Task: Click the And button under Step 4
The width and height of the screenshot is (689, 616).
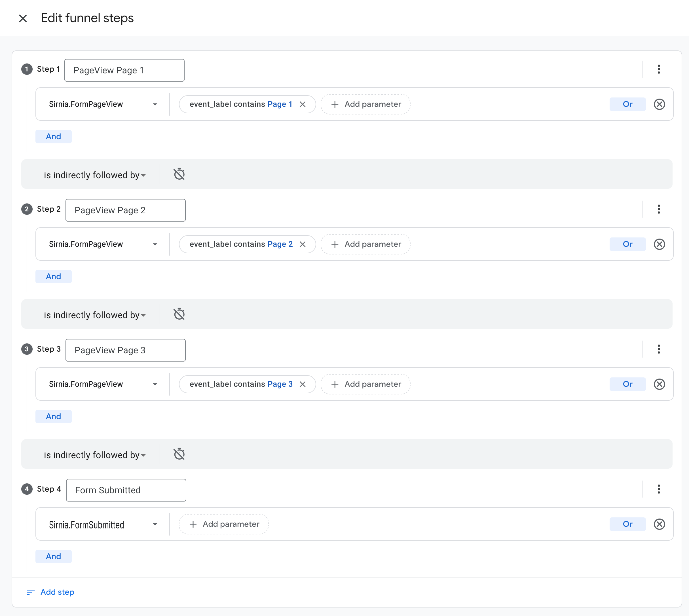Action: click(x=54, y=556)
